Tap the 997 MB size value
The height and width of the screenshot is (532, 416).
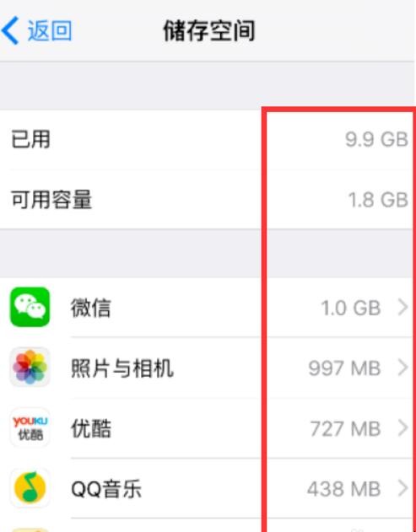(x=344, y=368)
